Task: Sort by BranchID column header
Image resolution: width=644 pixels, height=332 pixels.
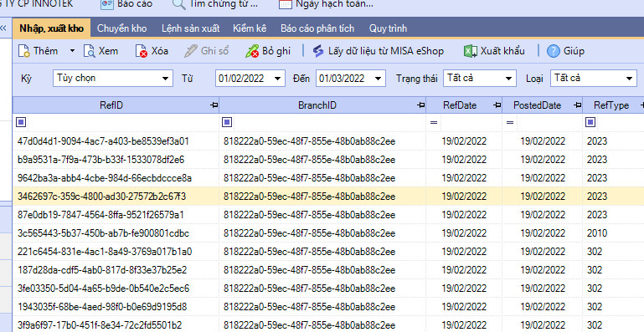Action: coord(317,105)
